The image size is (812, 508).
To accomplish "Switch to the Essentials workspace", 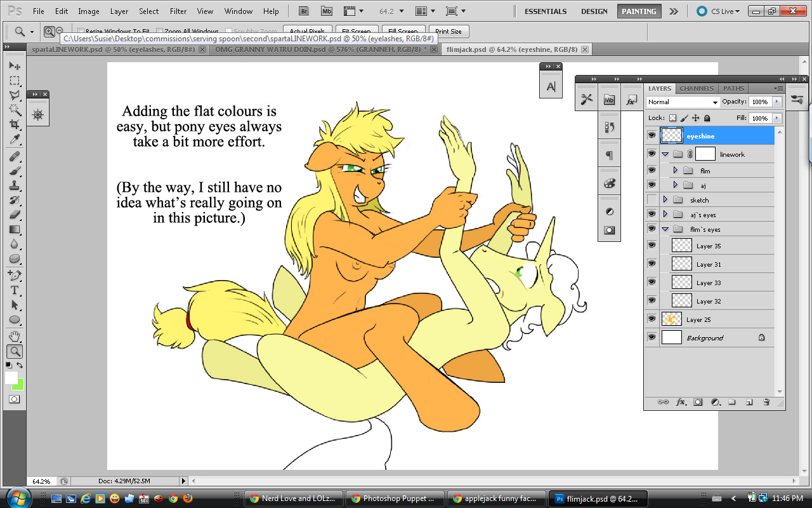I will coord(546,11).
